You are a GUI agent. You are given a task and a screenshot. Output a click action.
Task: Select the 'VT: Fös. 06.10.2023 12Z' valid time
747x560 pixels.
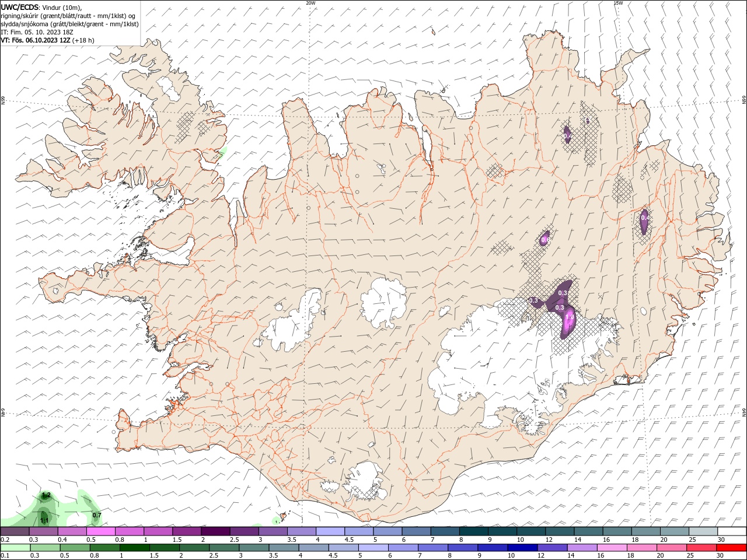coord(36,40)
